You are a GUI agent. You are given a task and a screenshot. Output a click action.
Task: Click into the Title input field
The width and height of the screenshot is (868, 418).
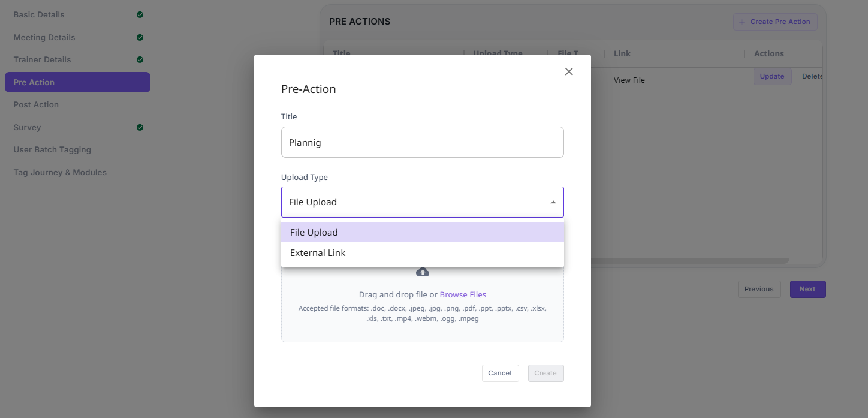tap(422, 142)
